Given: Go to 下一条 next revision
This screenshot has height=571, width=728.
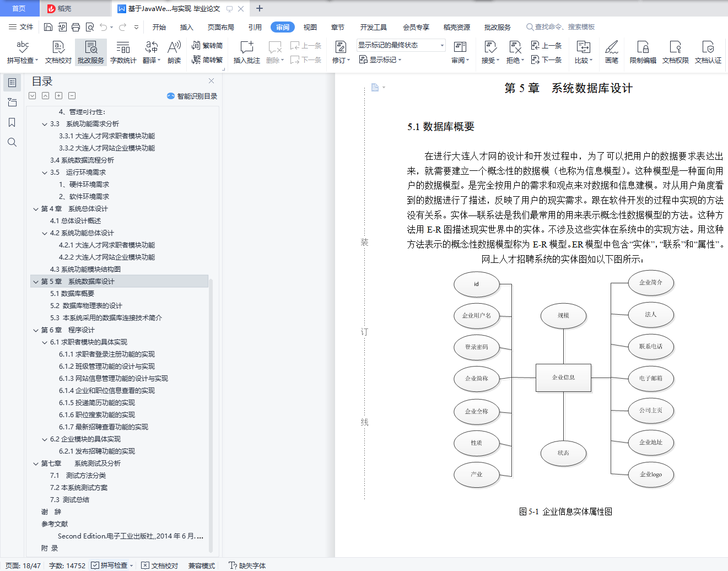Looking at the screenshot, I should [x=546, y=60].
